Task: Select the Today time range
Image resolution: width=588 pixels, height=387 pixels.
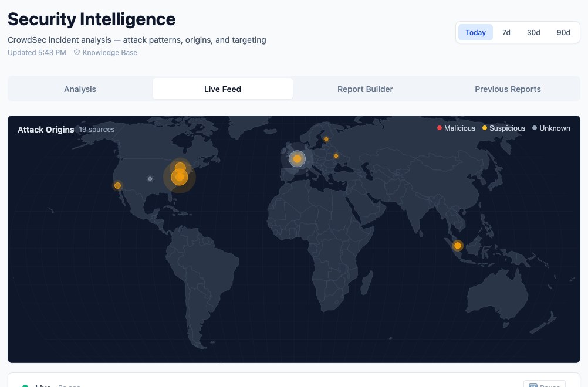Action: (x=475, y=33)
